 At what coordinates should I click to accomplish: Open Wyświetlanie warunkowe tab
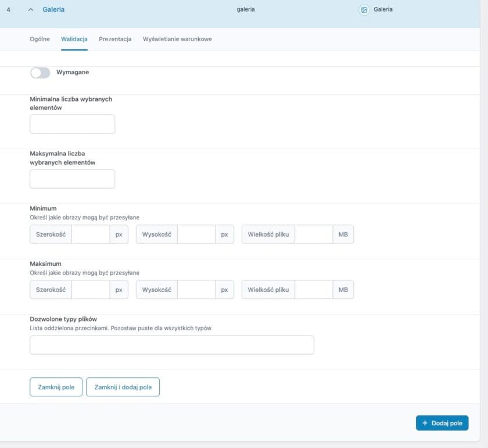[177, 39]
